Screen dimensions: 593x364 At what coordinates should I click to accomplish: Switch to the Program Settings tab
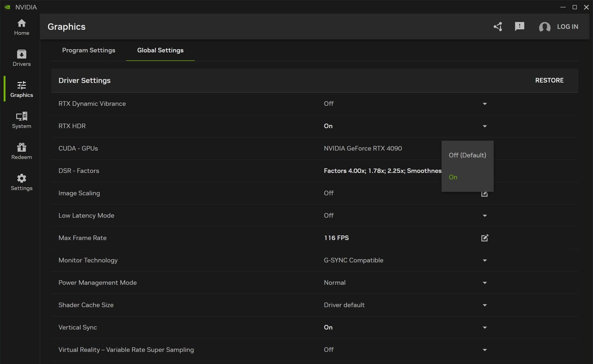coord(89,50)
